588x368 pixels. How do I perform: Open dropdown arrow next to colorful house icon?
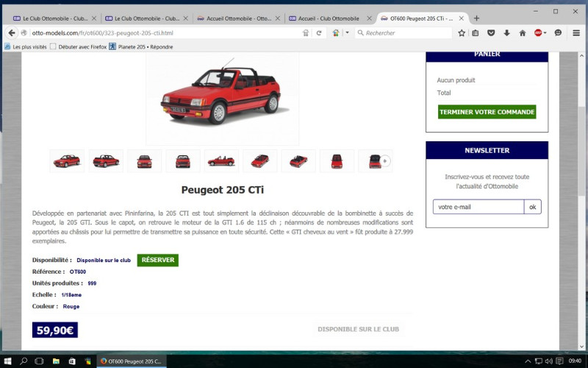tap(347, 33)
